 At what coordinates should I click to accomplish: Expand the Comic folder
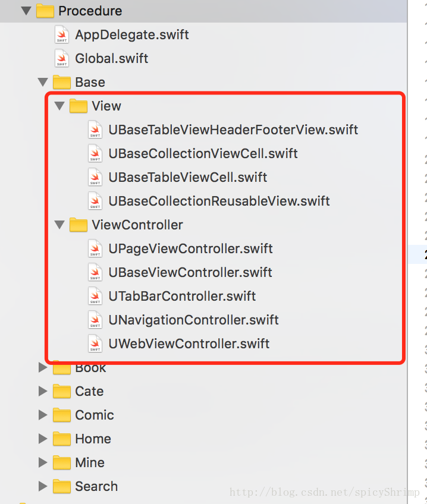point(42,415)
